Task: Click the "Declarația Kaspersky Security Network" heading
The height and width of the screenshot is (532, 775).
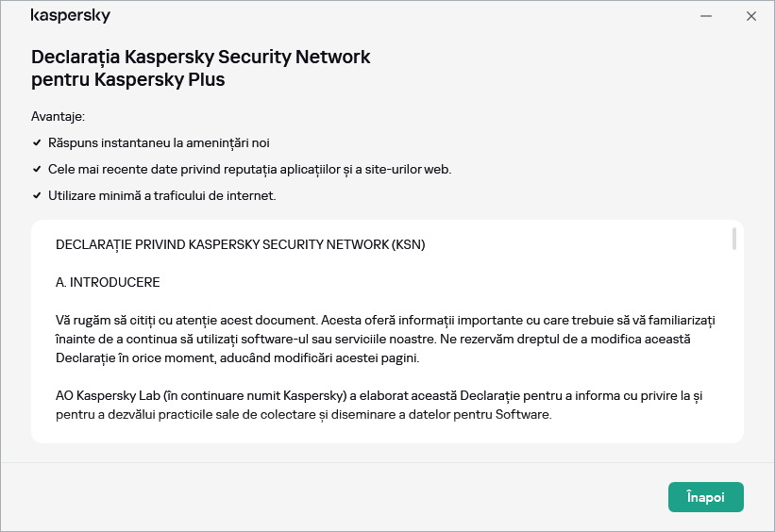Action: coord(201,57)
